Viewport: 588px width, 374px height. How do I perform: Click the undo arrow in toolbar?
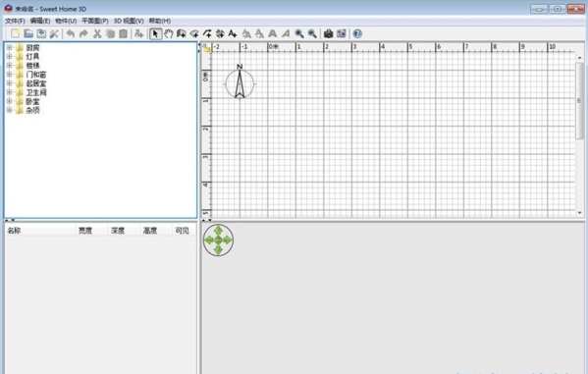coord(70,33)
